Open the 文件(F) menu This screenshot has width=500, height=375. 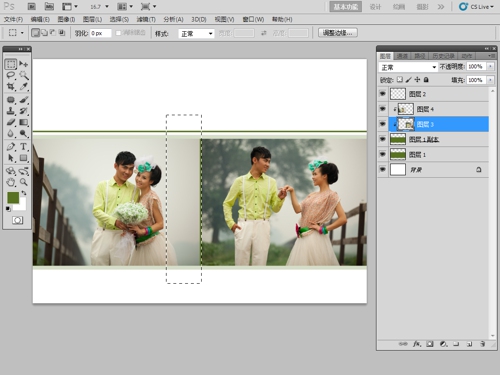pos(13,19)
